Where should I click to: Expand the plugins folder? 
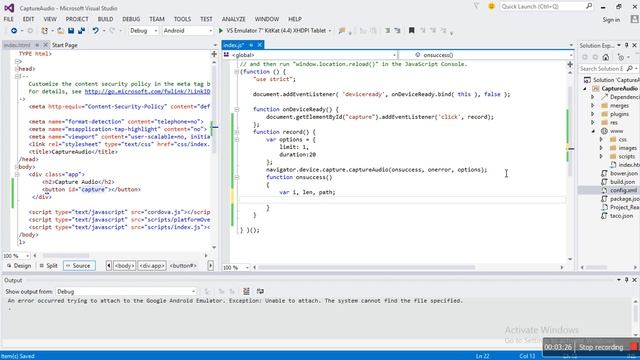point(593,114)
